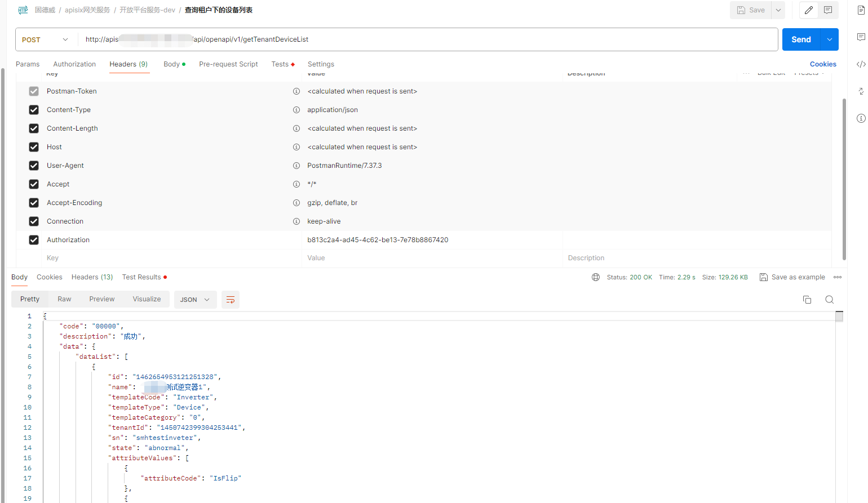Copy response body with copy icon
Viewport: 868px width, 503px height.
[x=807, y=300]
